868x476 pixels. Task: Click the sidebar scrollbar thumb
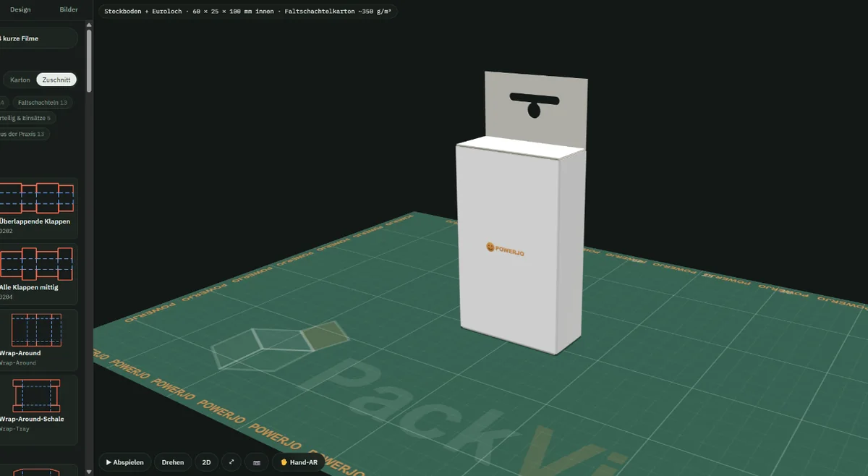coord(89,61)
